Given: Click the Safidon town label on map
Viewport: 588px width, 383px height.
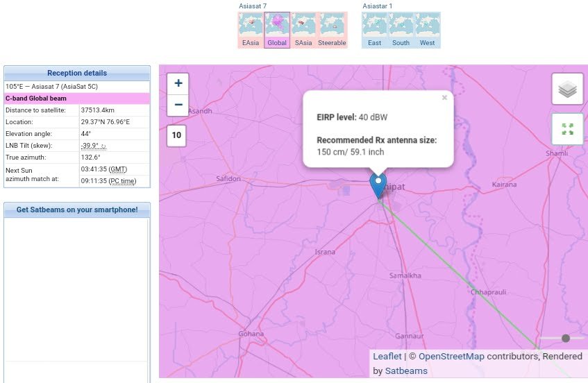Looking at the screenshot, I should click(x=228, y=179).
